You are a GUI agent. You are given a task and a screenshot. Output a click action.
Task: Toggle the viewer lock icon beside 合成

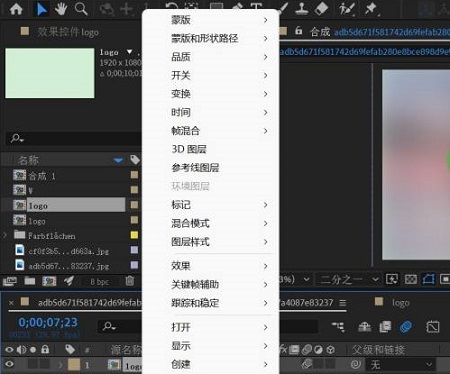(299, 31)
